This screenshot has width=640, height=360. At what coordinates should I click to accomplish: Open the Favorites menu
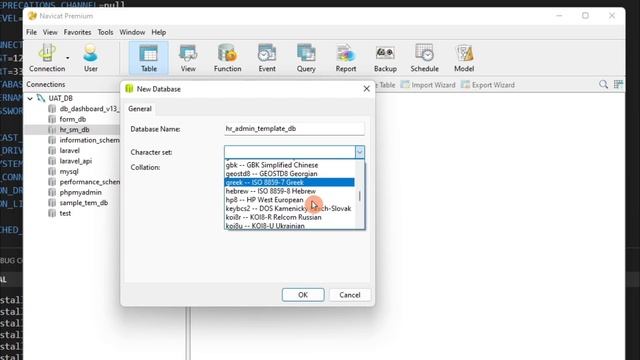click(x=77, y=32)
